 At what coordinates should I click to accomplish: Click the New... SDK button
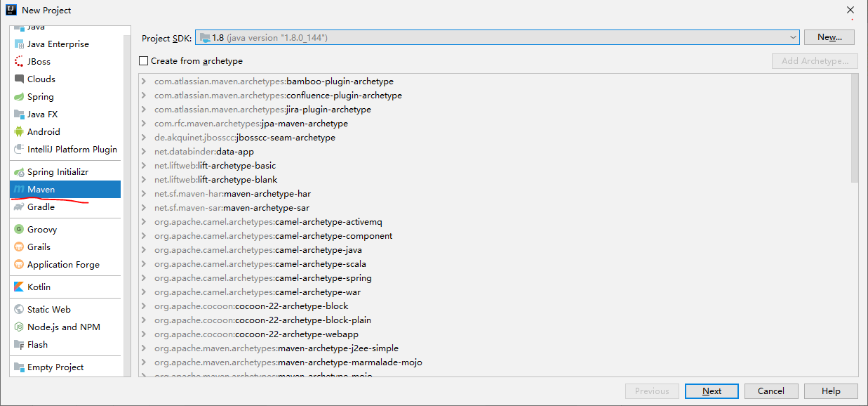tap(829, 37)
